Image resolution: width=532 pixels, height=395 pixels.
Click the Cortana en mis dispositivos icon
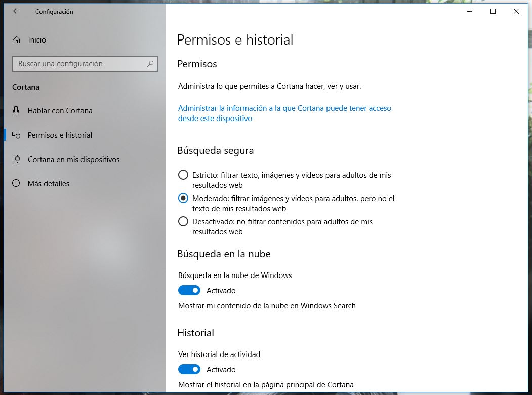pyautogui.click(x=17, y=160)
